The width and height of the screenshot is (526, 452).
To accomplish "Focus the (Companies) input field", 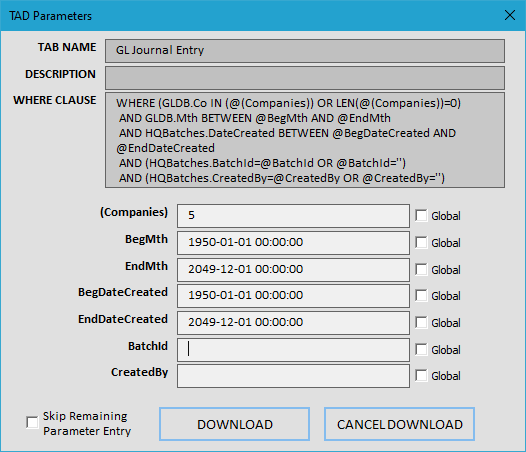I will (x=294, y=215).
